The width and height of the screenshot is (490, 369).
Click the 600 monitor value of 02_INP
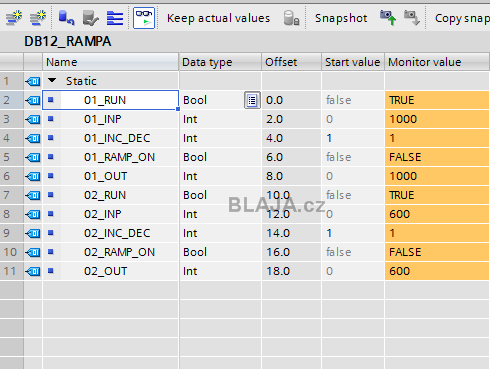pyautogui.click(x=437, y=214)
